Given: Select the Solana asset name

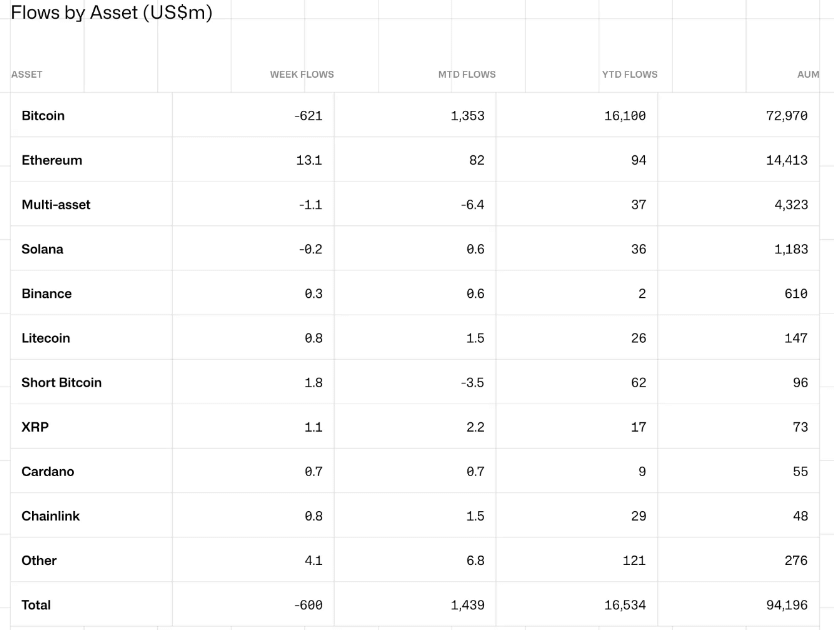Looking at the screenshot, I should coord(42,249).
